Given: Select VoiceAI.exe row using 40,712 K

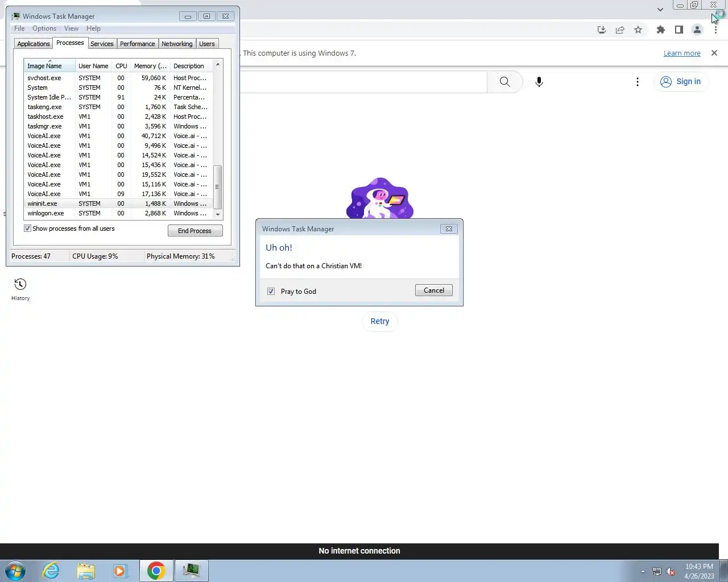Looking at the screenshot, I should tap(118, 136).
